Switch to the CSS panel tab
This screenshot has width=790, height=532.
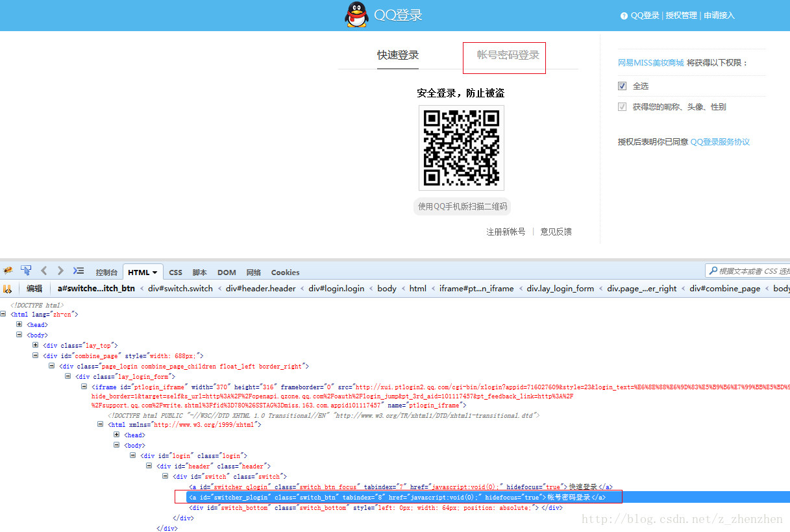175,272
